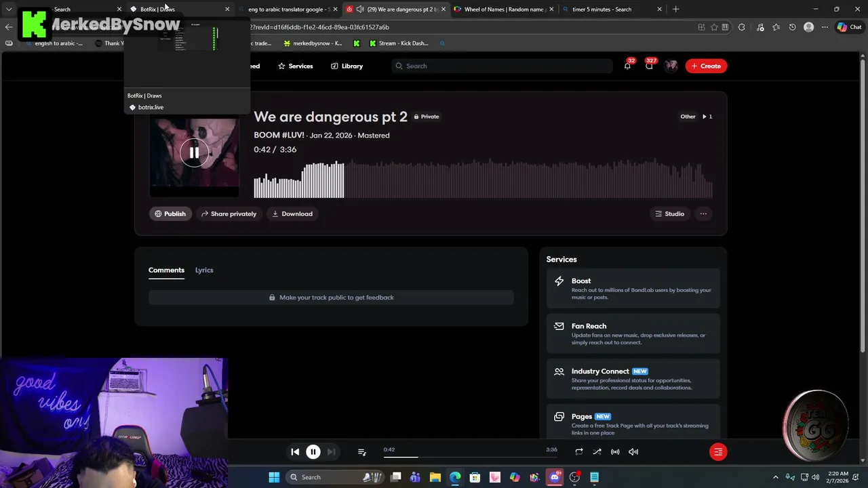Viewport: 868px width, 488px height.
Task: Open the clock and date 2:20 AM
Action: pyautogui.click(x=838, y=477)
